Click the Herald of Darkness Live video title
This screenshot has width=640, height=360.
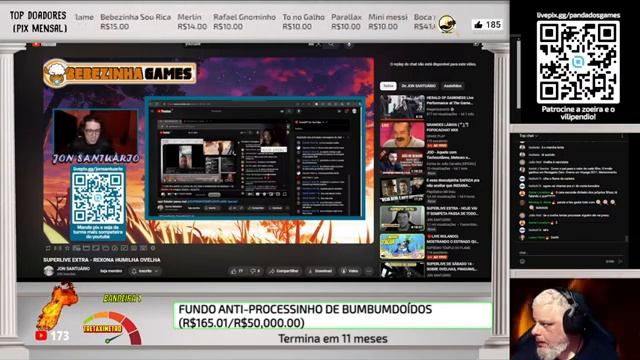point(449,100)
